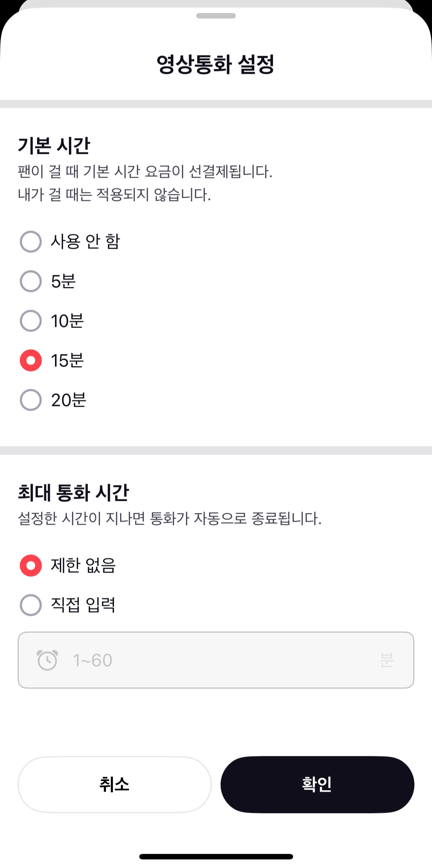
Task: Click the 사용 안 함 label text
Action: coord(85,241)
